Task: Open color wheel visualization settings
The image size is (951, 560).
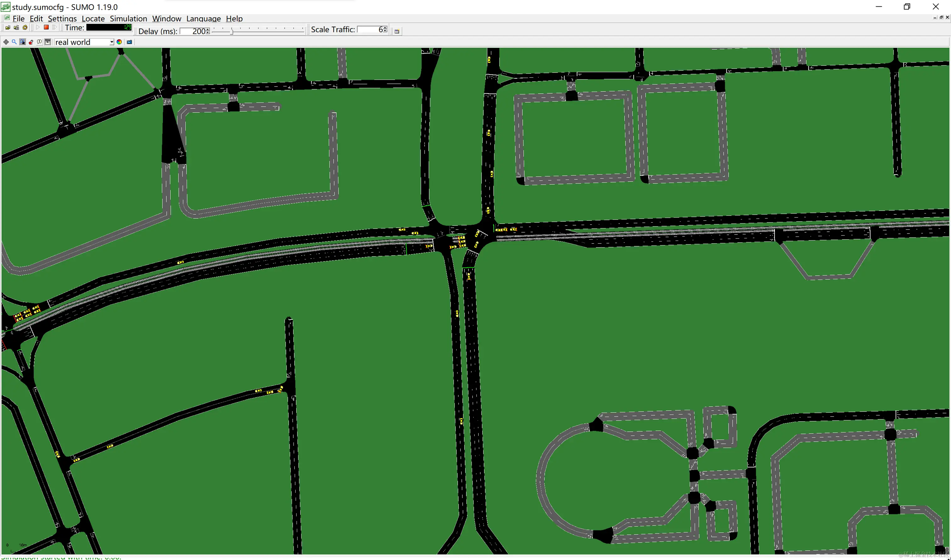Action: (119, 42)
